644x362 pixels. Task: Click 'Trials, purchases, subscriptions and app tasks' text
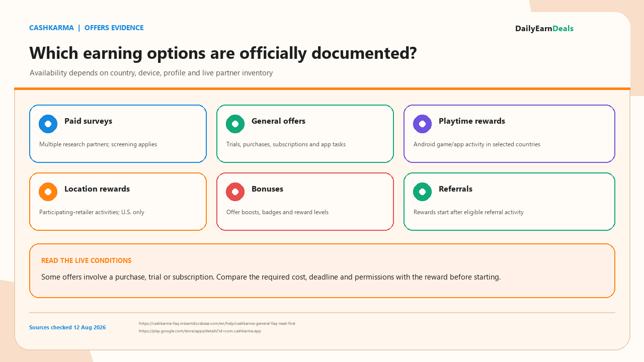(x=286, y=144)
